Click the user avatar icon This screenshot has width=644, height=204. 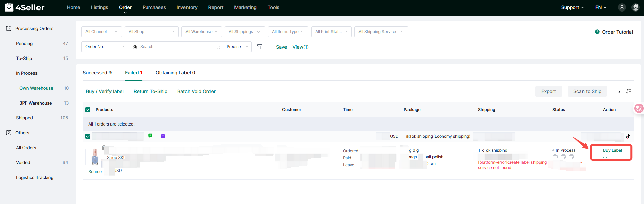click(x=635, y=7)
